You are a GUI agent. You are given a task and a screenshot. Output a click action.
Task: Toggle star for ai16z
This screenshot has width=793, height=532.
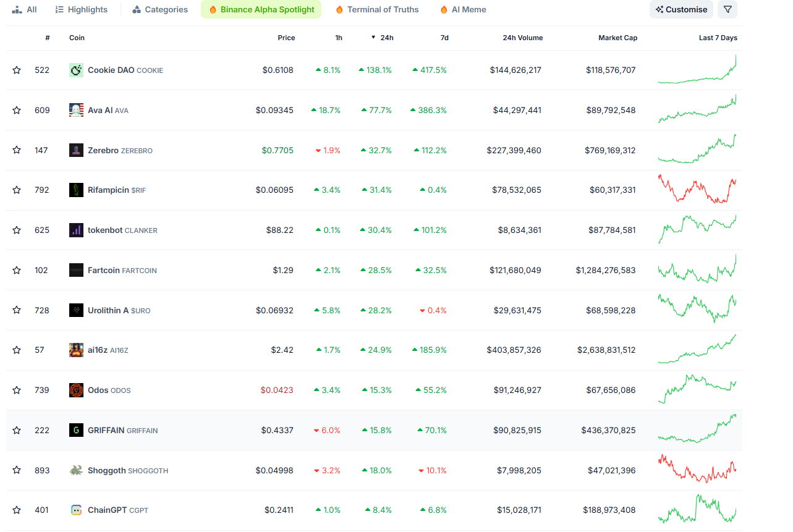tap(17, 350)
